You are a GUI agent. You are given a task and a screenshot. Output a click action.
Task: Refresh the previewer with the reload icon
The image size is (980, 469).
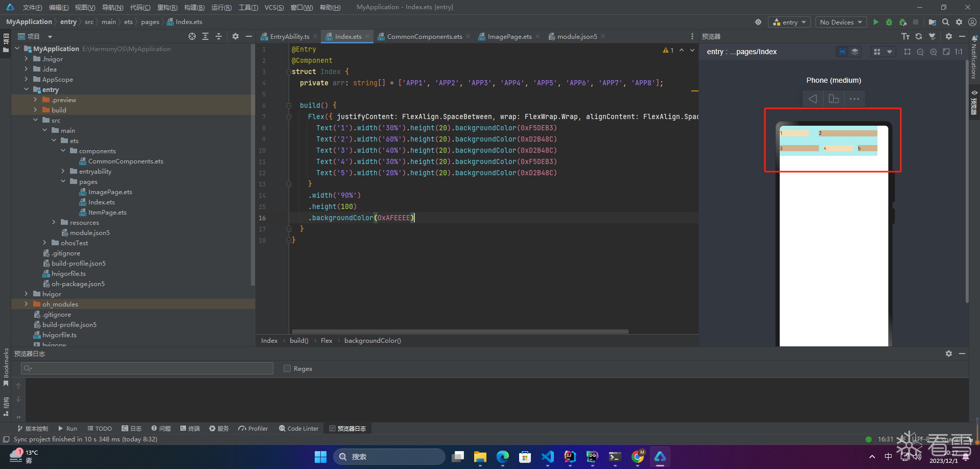[919, 36]
